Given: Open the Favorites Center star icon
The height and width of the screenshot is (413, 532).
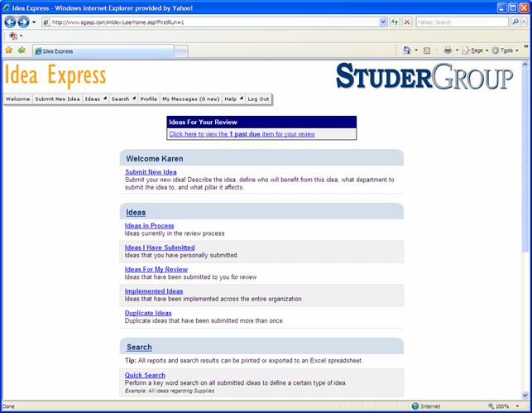Looking at the screenshot, I should pos(9,50).
